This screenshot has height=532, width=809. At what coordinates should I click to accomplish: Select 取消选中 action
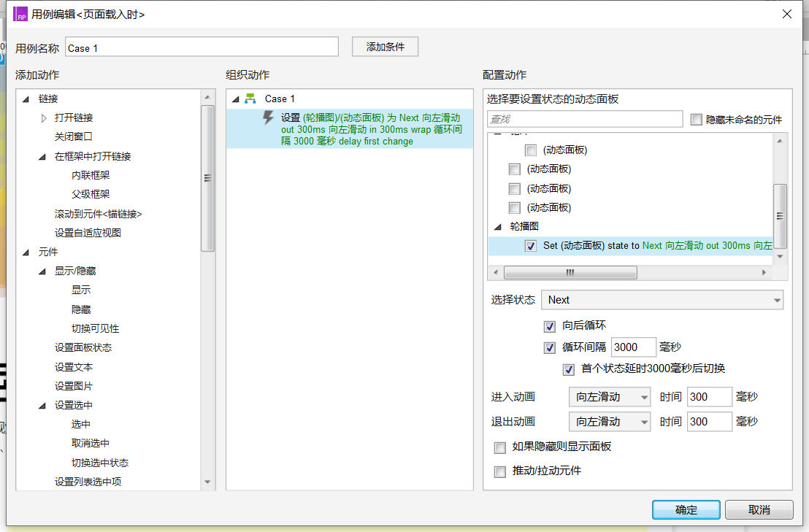[91, 444]
